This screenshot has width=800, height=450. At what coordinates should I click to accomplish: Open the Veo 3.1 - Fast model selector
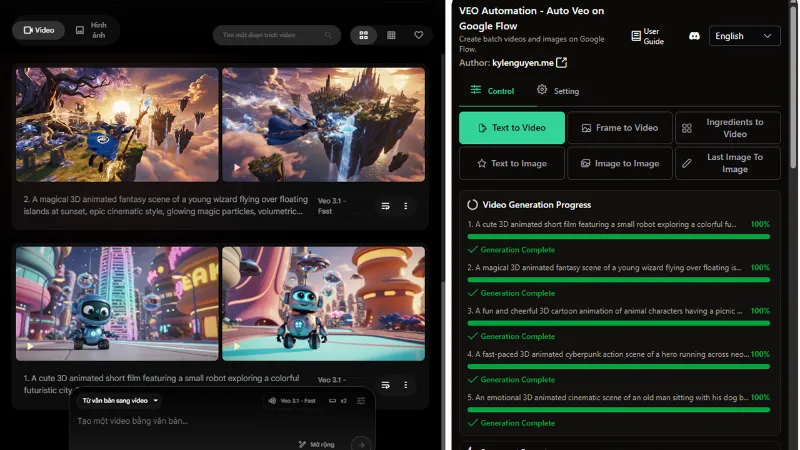point(292,400)
